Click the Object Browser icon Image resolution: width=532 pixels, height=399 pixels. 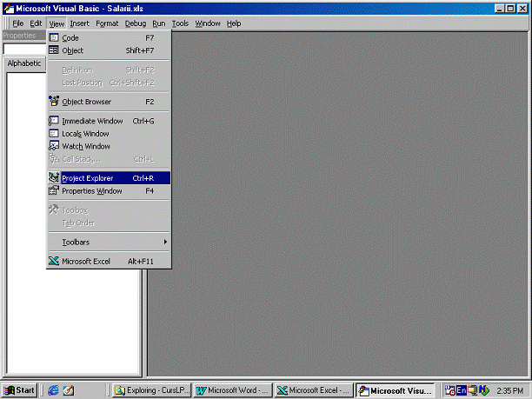[54, 102]
